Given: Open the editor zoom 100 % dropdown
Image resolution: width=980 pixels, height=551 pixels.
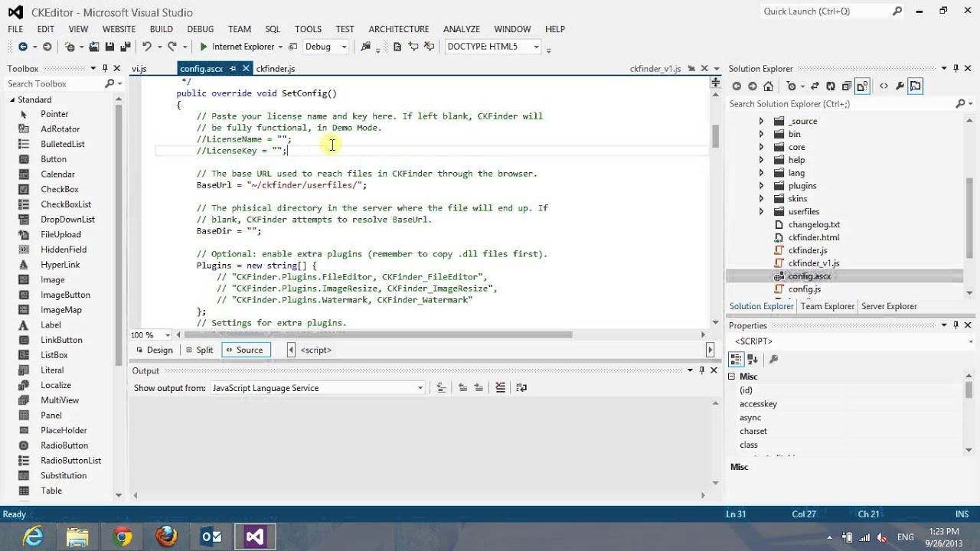Looking at the screenshot, I should 169,334.
